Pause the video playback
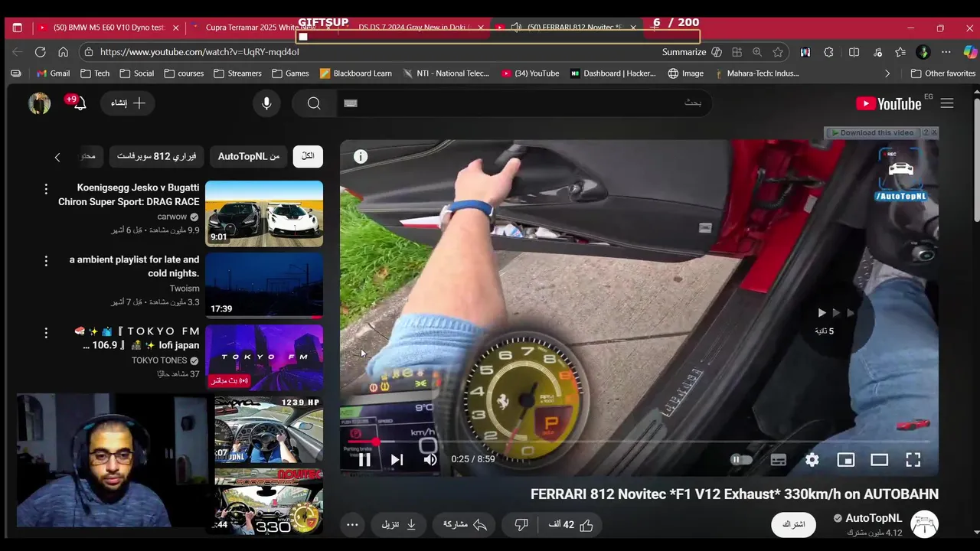The height and width of the screenshot is (551, 980). pos(364,459)
